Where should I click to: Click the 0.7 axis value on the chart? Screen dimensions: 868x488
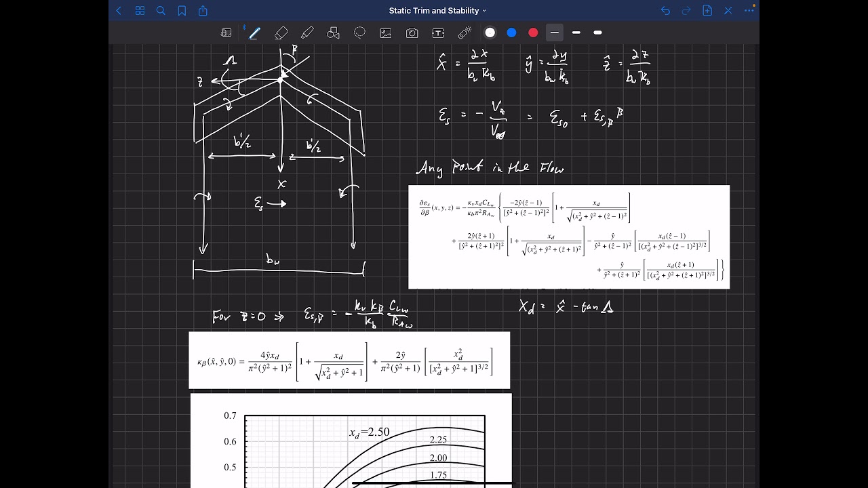click(x=230, y=415)
